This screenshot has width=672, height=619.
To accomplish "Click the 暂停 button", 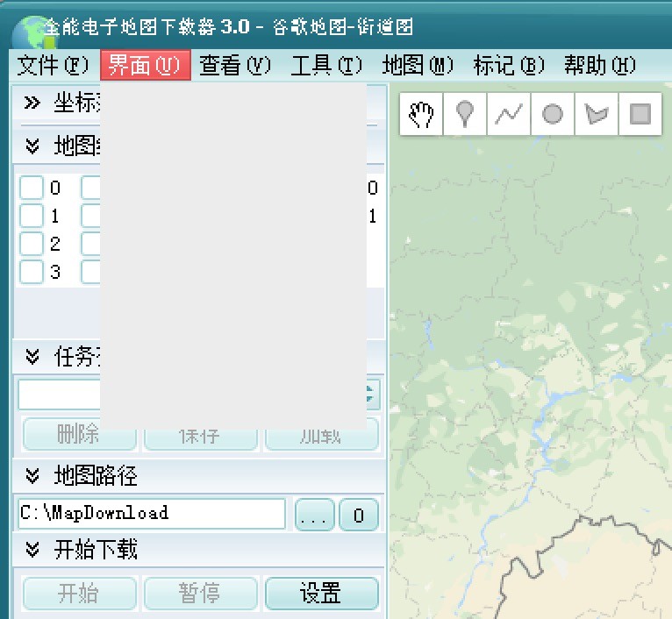I will 201,594.
